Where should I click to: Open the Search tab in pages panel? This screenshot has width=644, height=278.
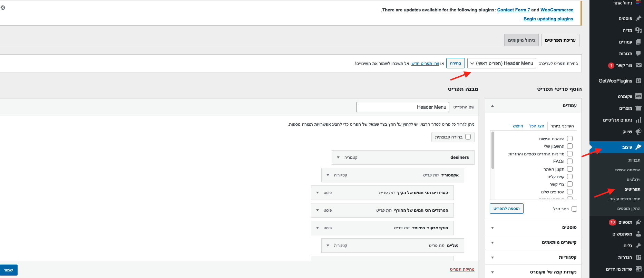coord(518,126)
